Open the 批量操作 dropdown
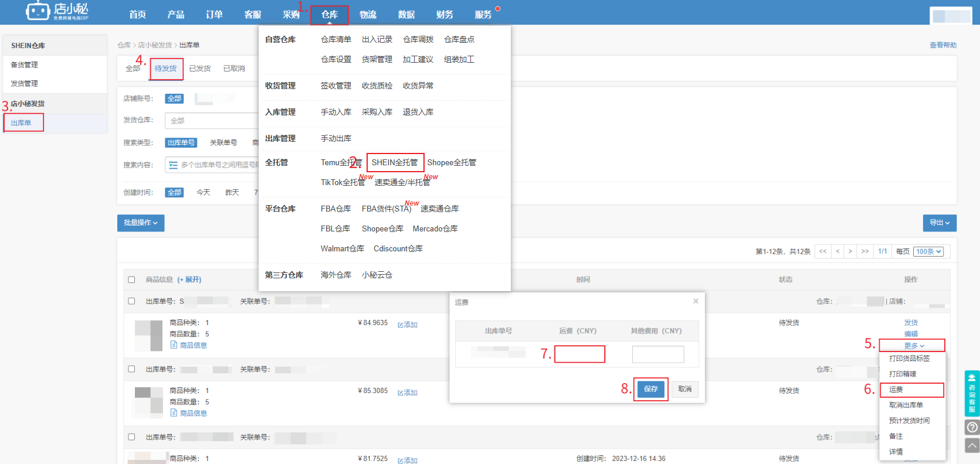980x464 pixels. [141, 223]
